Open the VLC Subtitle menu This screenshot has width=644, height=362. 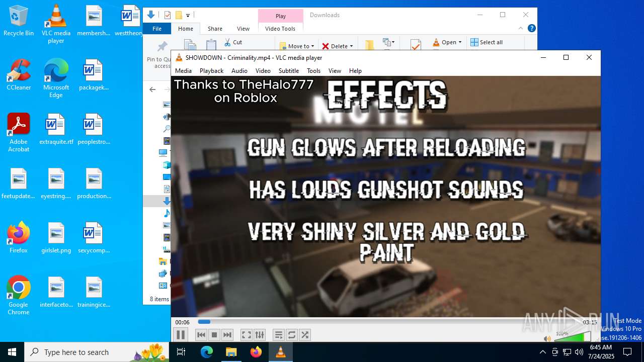pyautogui.click(x=289, y=71)
